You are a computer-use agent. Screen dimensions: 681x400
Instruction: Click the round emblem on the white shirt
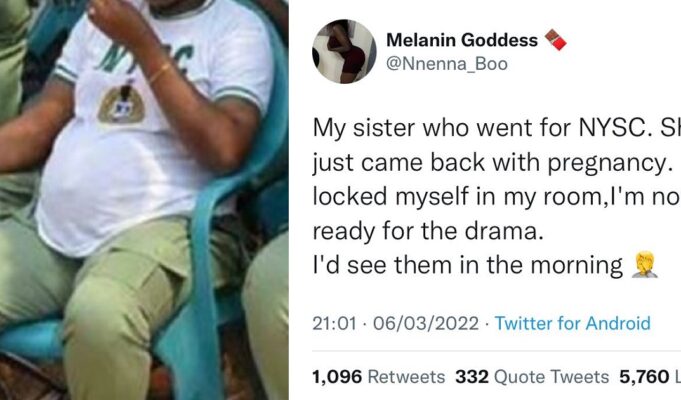coord(124,103)
